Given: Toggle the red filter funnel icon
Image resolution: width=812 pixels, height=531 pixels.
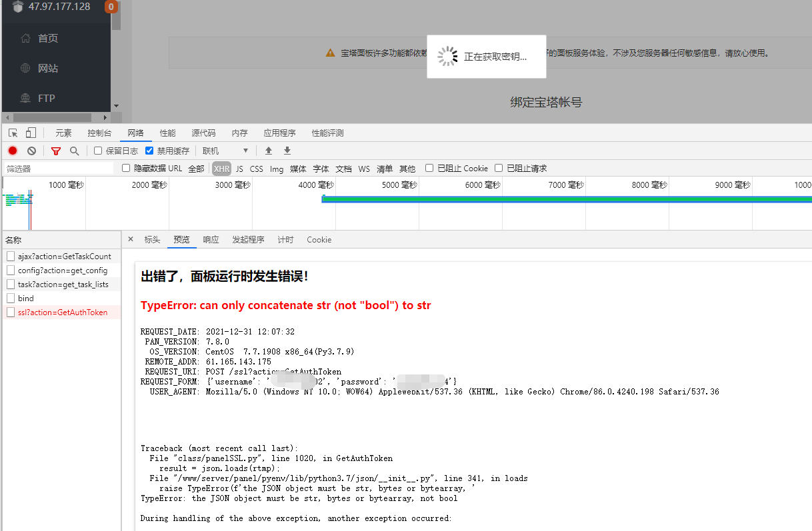Looking at the screenshot, I should click(56, 151).
